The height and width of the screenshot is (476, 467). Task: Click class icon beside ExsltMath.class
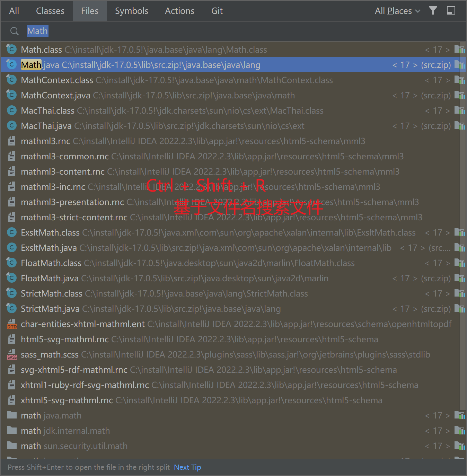click(12, 232)
